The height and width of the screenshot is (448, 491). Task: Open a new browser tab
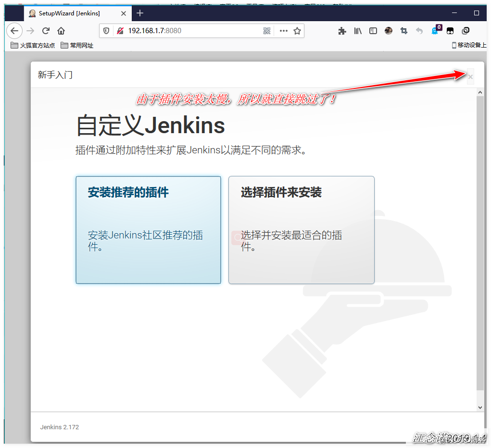tap(140, 13)
